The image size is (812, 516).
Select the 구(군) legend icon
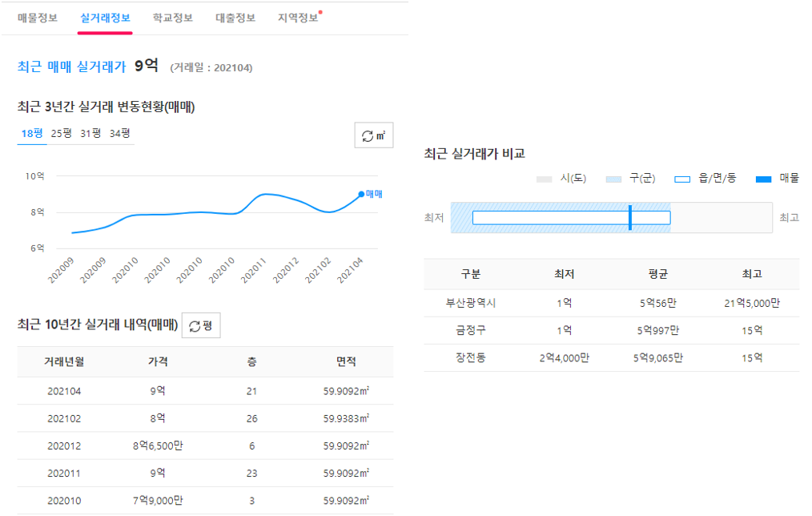[x=613, y=178]
